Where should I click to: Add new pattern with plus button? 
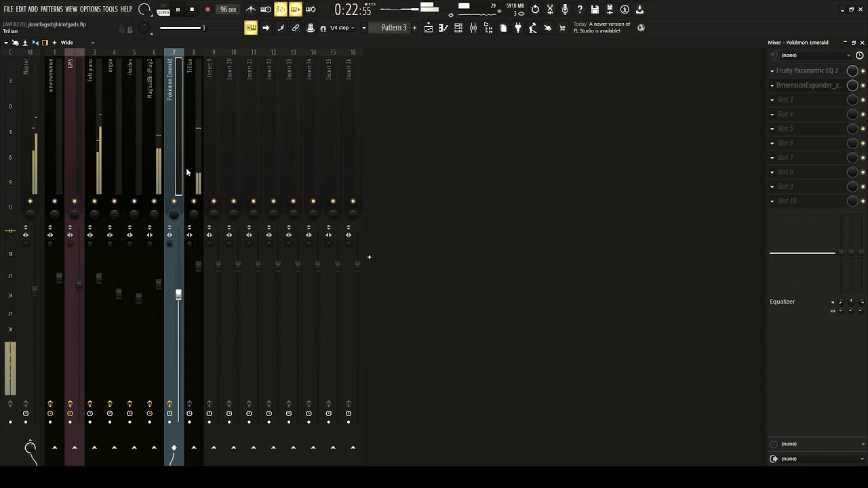point(414,28)
